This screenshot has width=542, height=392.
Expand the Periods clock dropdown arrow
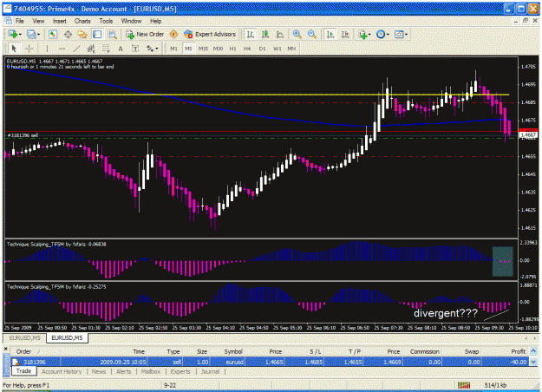pos(388,35)
